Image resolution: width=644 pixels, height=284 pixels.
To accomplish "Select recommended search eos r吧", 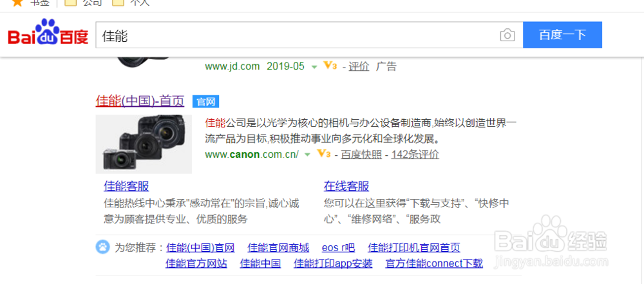I will 338,248.
